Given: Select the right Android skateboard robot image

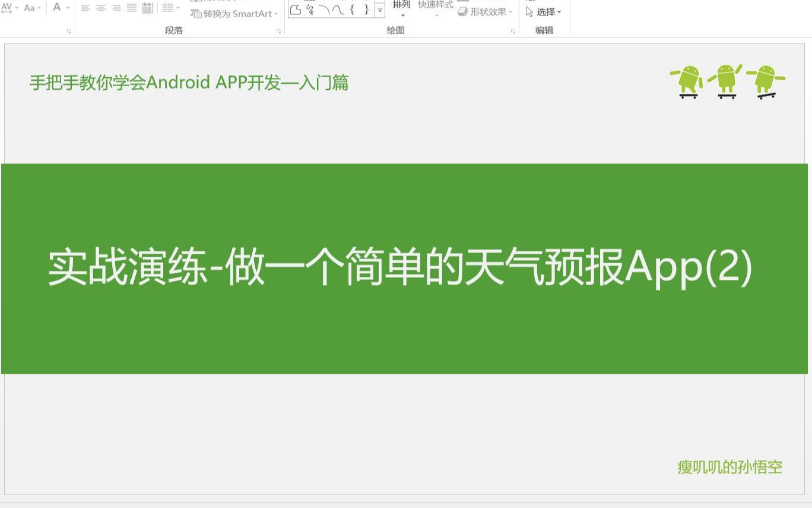Looking at the screenshot, I should tap(766, 82).
